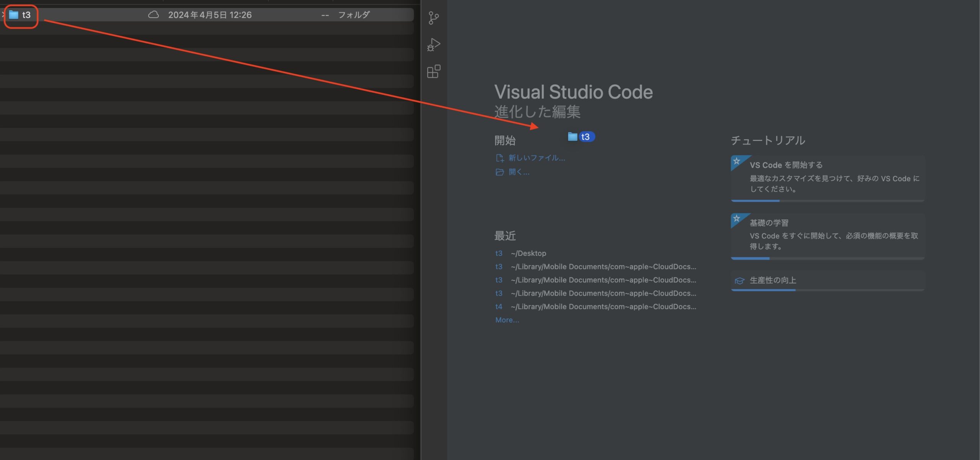
Task: Expand the t3 folder disclosure arrow in Finder
Action: (x=3, y=15)
